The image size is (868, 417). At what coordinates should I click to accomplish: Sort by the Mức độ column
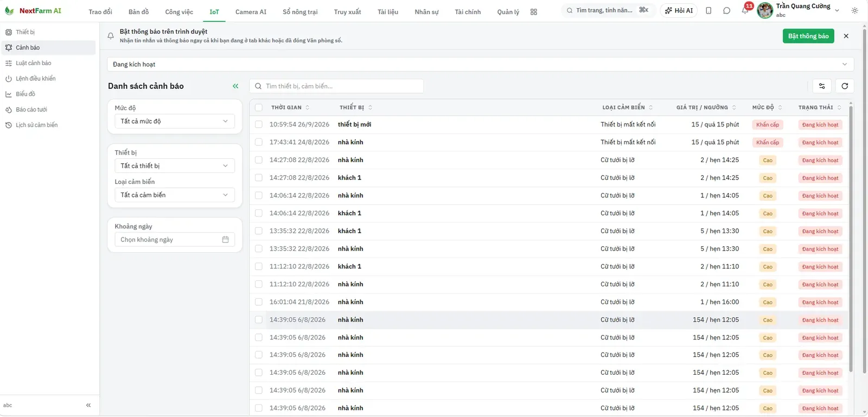click(x=767, y=107)
